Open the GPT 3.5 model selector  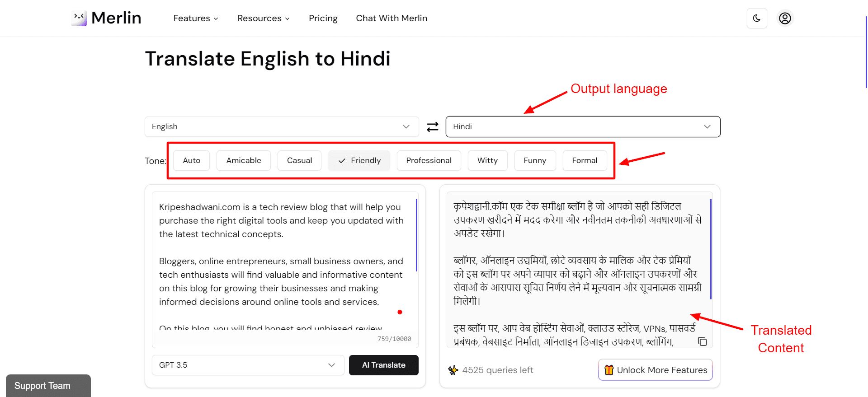(248, 365)
